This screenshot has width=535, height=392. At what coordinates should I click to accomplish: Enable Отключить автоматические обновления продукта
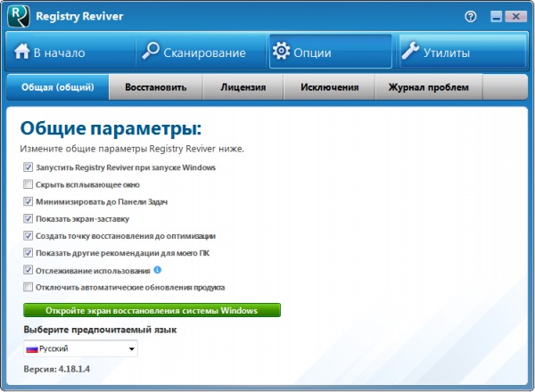pos(29,288)
